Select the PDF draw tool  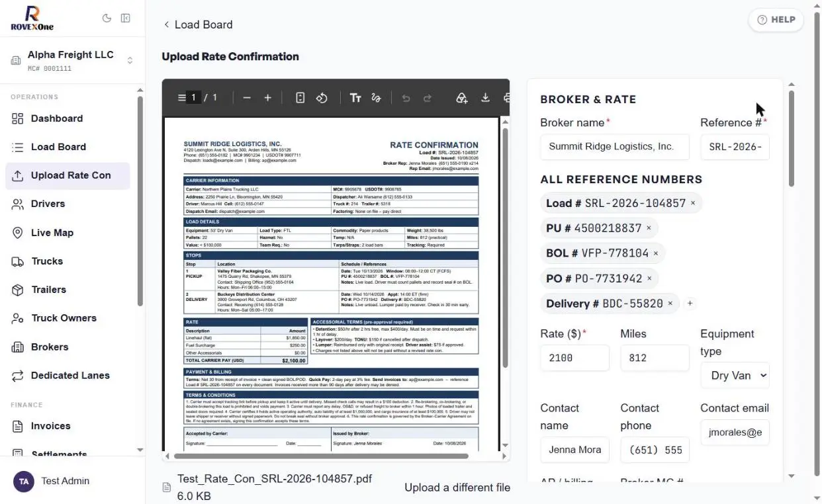376,98
